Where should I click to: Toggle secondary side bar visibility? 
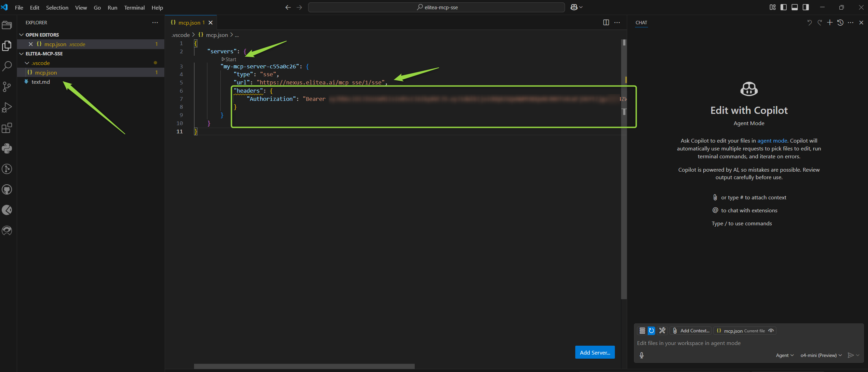pyautogui.click(x=805, y=7)
